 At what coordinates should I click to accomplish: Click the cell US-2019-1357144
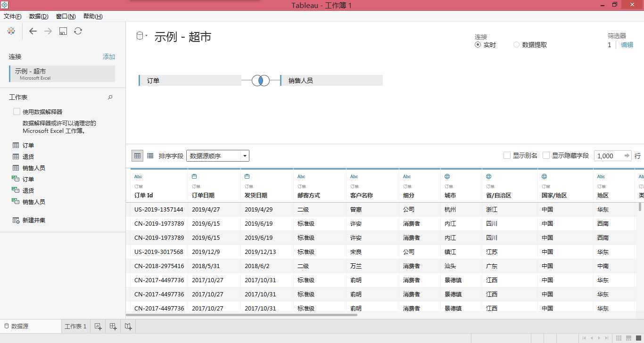[x=159, y=210]
